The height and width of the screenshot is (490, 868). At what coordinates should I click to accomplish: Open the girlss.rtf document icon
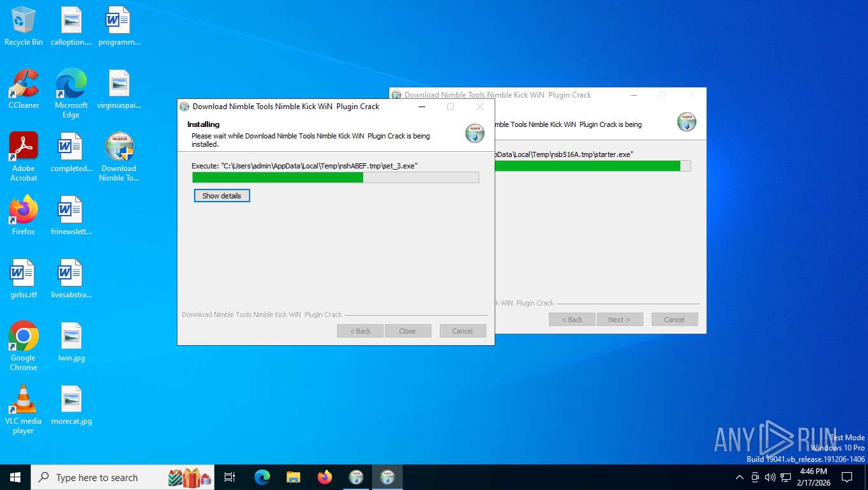coord(24,279)
